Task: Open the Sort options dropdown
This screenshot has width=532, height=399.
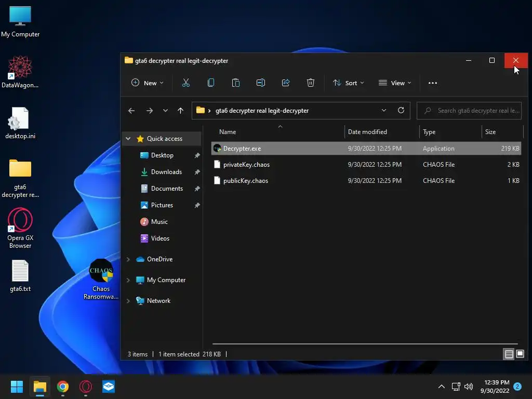Action: point(349,83)
